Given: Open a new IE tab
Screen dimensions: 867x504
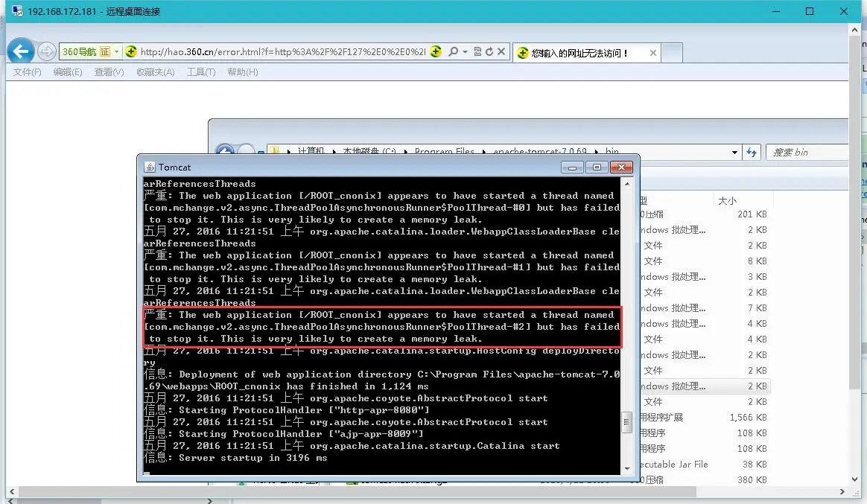Looking at the screenshot, I should click(672, 53).
